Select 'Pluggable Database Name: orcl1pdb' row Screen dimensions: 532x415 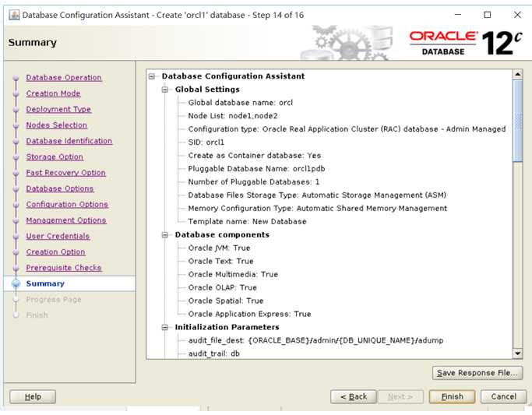256,169
